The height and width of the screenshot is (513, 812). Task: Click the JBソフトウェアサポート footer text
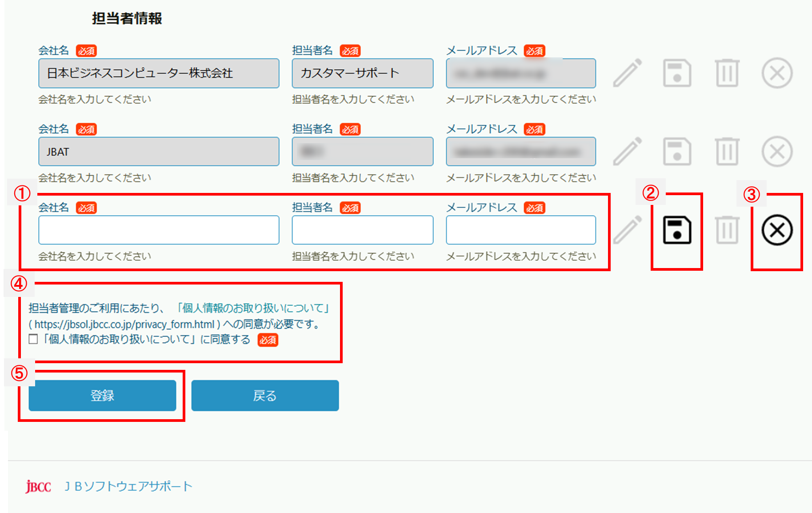128,486
